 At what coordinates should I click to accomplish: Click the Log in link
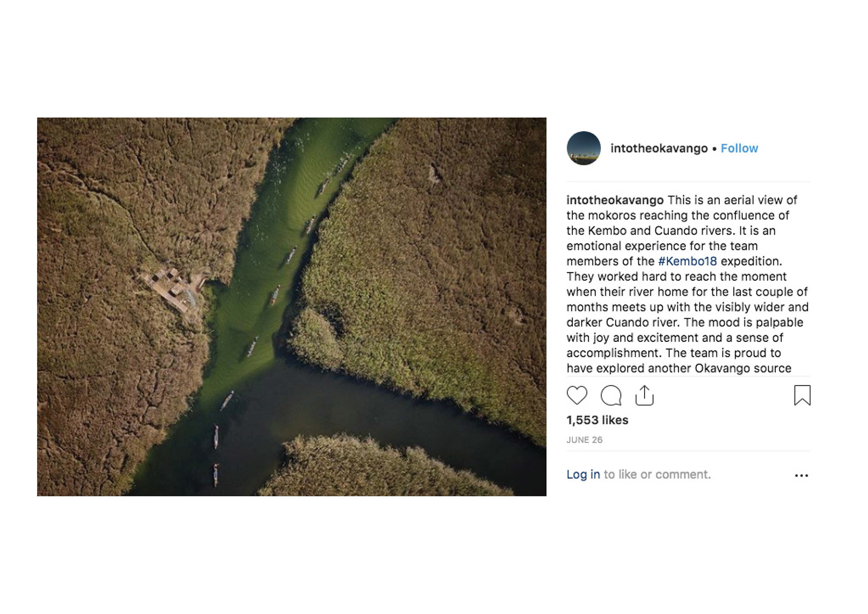click(583, 474)
